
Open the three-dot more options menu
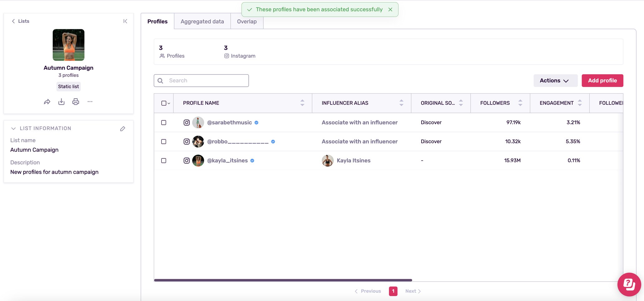tap(90, 102)
